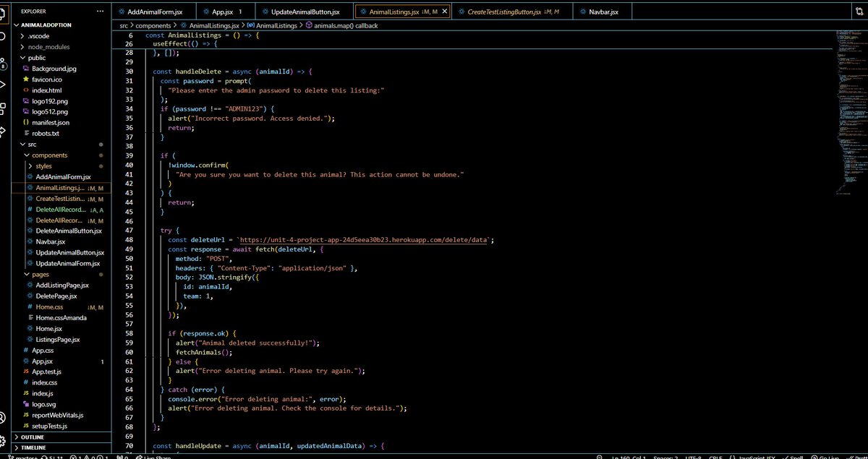The width and height of the screenshot is (868, 459).
Task: Open AddListingPage.jsx in pages folder
Action: coord(62,286)
